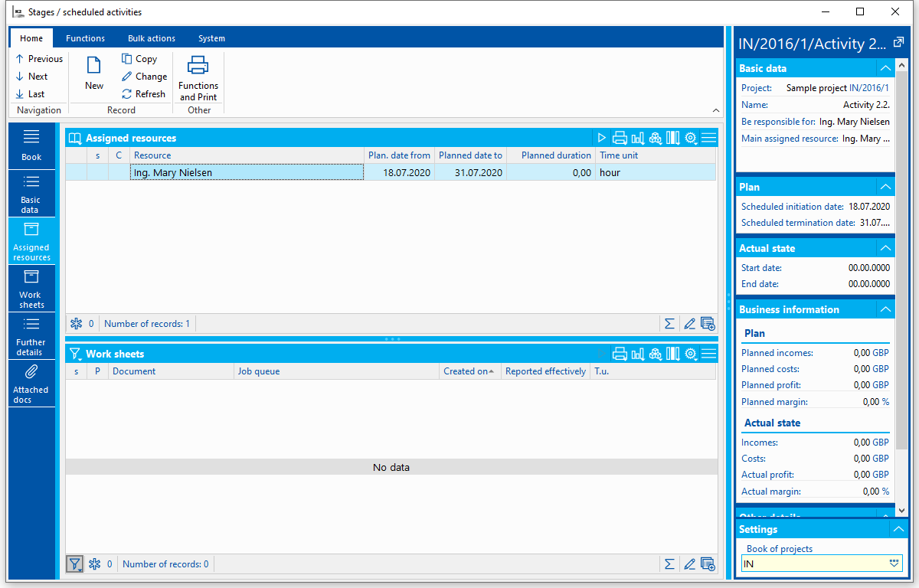
Task: Open Basic data sidebar section
Action: (31, 194)
